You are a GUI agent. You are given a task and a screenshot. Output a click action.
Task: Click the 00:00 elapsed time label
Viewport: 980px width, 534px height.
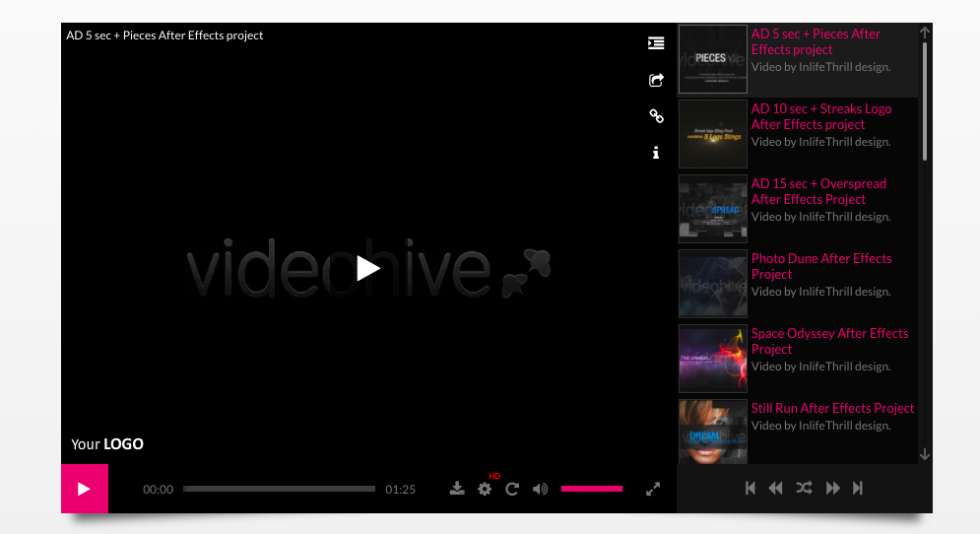[159, 490]
